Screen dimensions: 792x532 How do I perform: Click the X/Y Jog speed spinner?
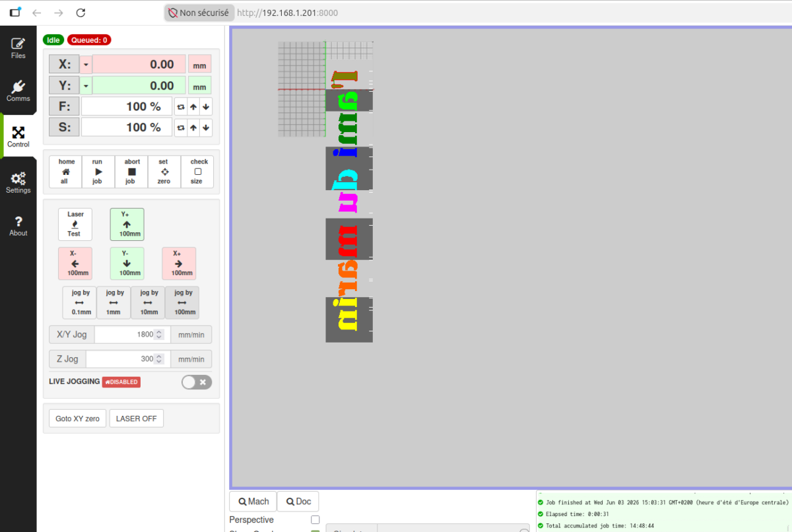pyautogui.click(x=158, y=335)
